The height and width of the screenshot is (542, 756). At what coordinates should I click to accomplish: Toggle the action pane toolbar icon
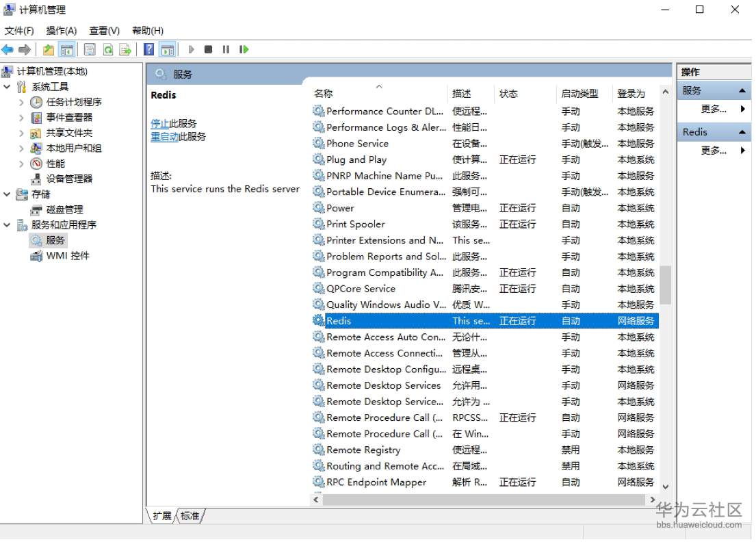coord(168,49)
